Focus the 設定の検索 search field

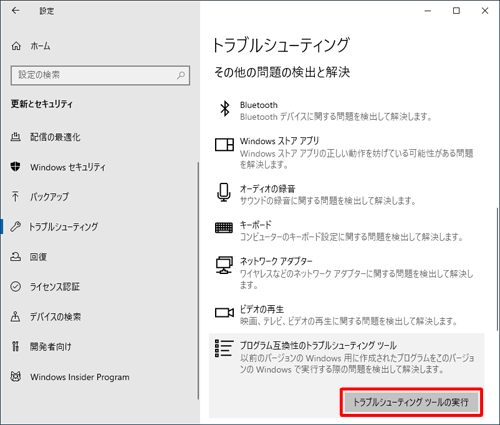click(x=100, y=75)
